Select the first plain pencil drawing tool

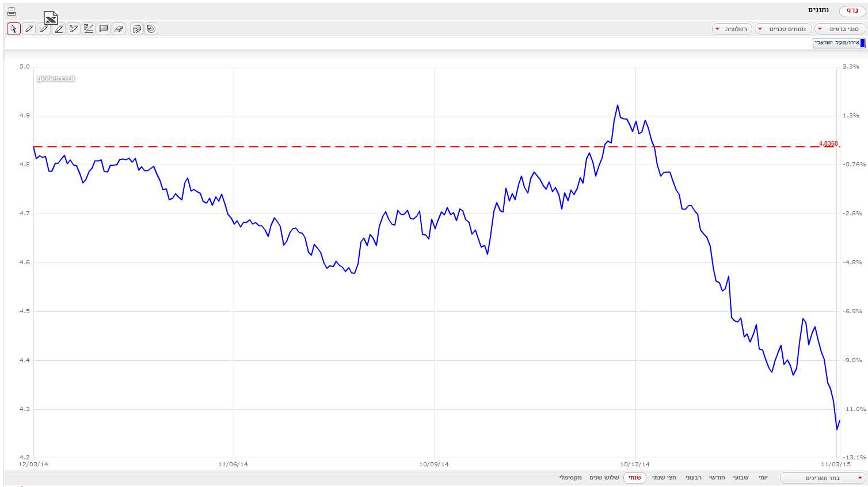[29, 29]
